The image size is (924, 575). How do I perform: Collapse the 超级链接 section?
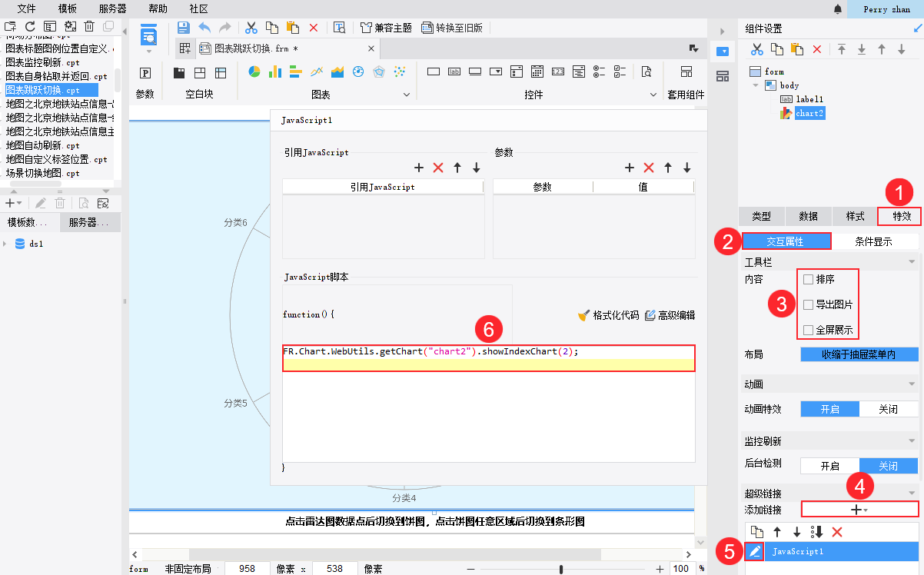912,493
